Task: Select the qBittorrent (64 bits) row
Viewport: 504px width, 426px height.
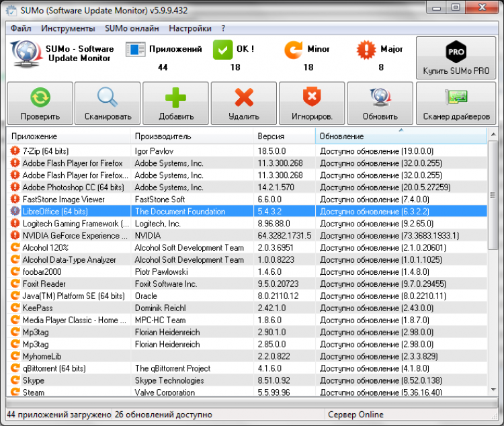Action: 247,368
